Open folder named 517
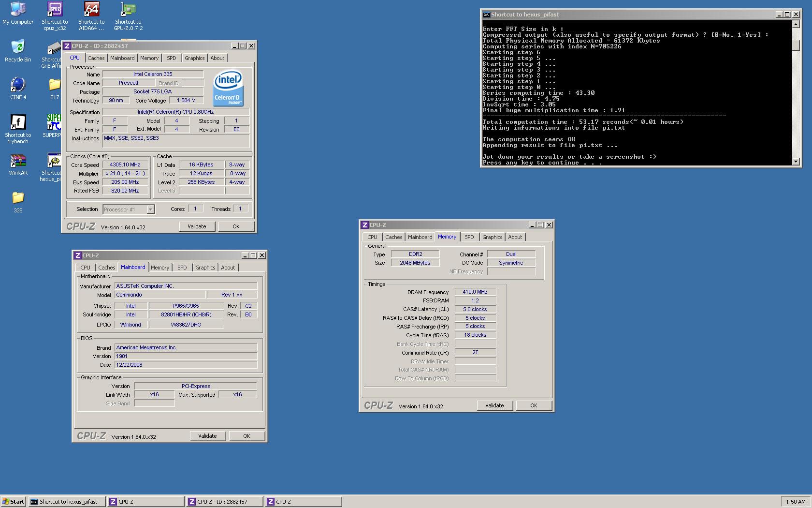 (x=55, y=89)
